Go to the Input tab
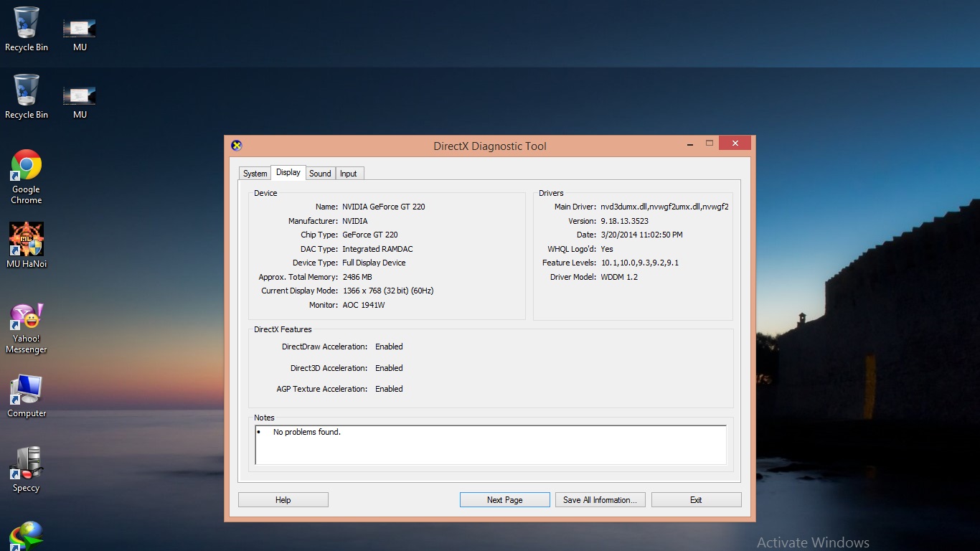 [349, 174]
